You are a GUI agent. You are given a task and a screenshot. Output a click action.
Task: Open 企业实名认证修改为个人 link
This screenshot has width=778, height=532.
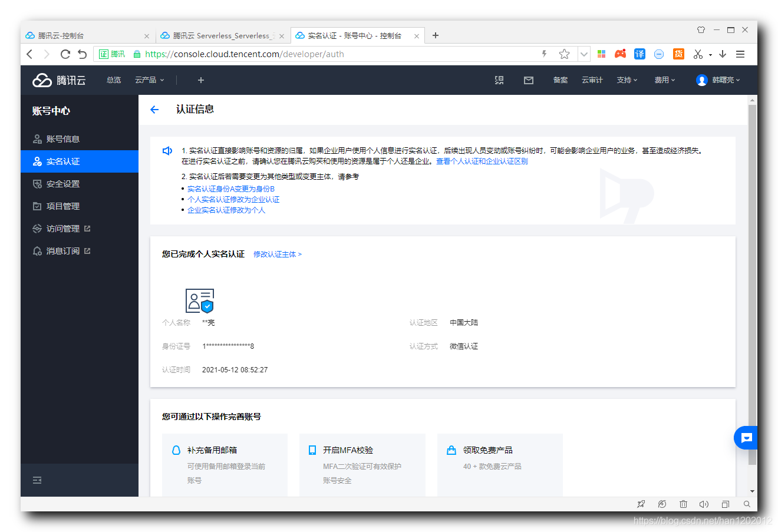click(x=226, y=210)
